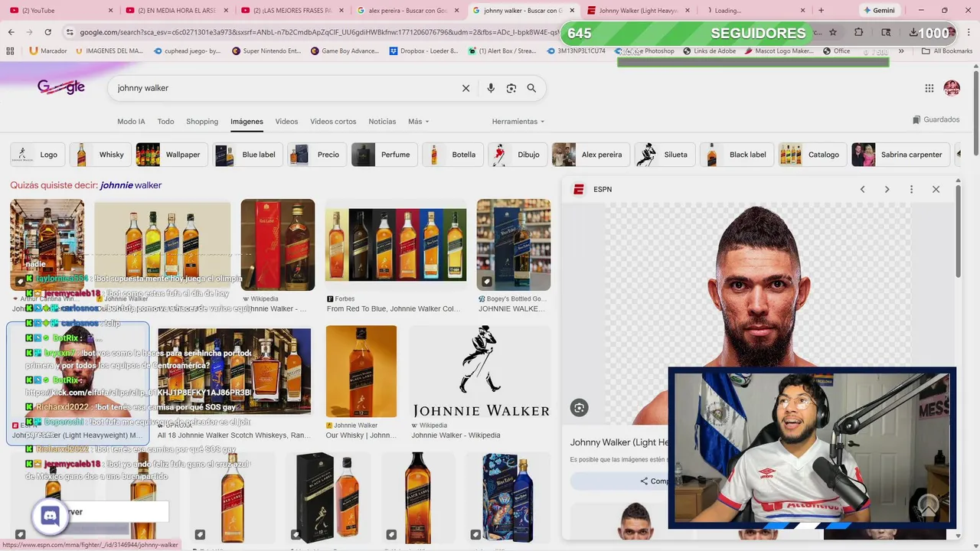Start voice search with the microphone
Image resolution: width=980 pixels, height=551 pixels.
pyautogui.click(x=491, y=88)
